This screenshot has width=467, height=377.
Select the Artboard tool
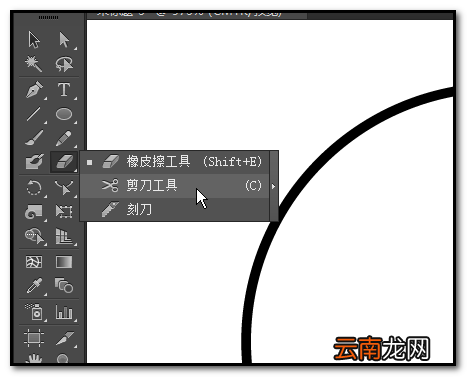pos(34,338)
